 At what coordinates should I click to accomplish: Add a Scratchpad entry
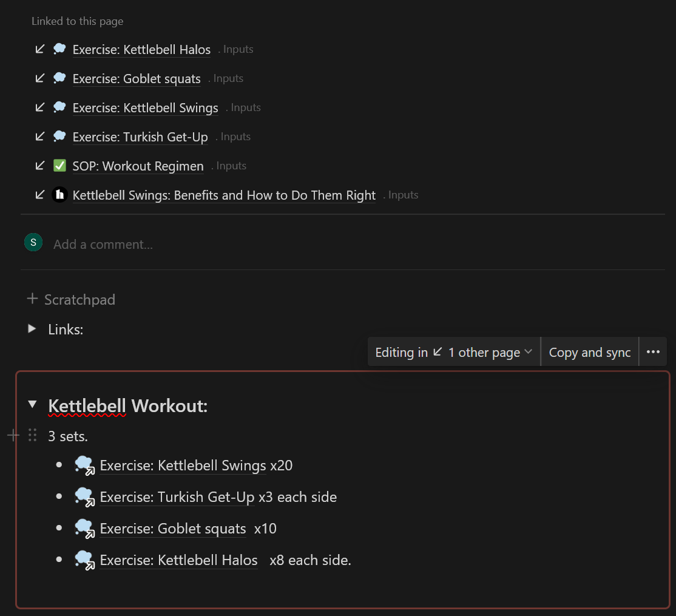tap(71, 299)
